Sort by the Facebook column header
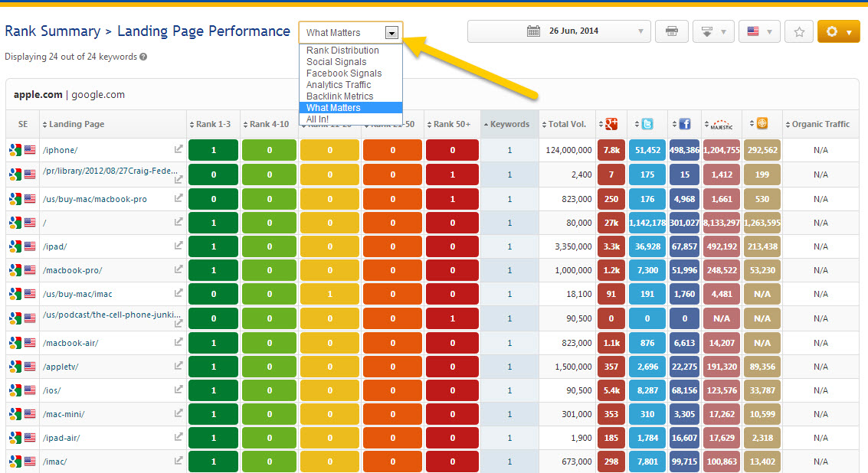This screenshot has height=473, width=868. 683,124
